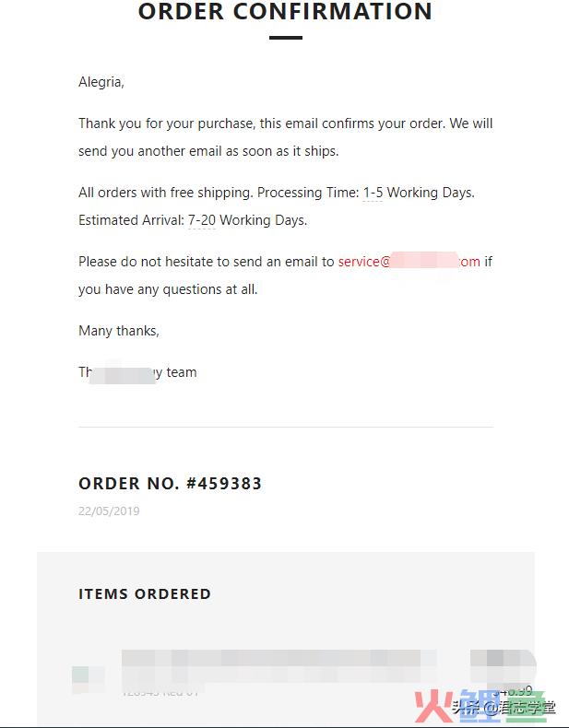
Task: Click the blurred item price
Action: pos(503,666)
